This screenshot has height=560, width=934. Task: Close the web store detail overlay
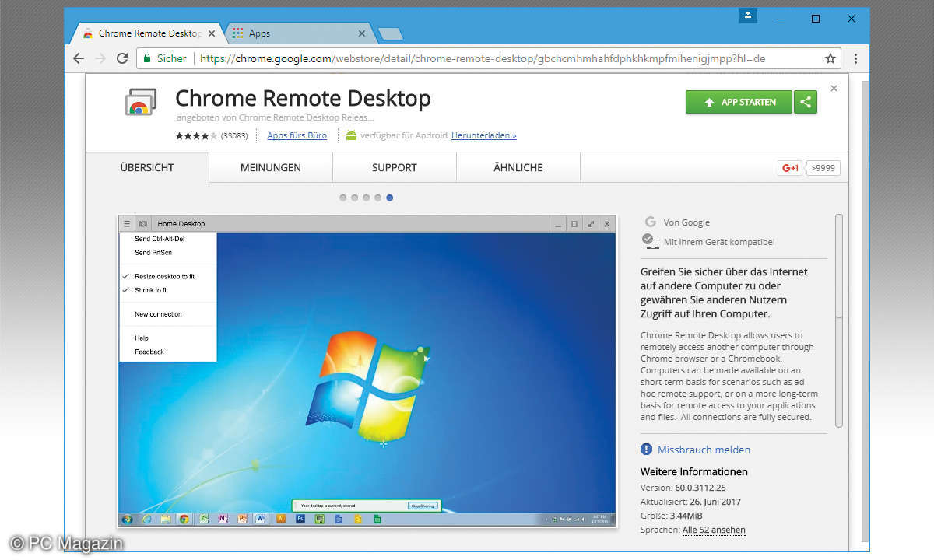click(x=834, y=89)
